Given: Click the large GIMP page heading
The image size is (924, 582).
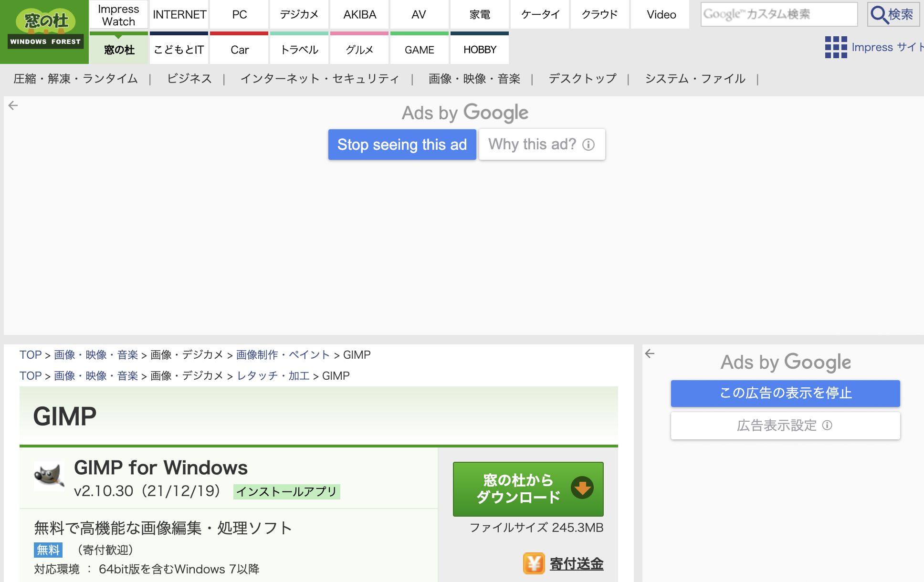Looking at the screenshot, I should point(65,416).
